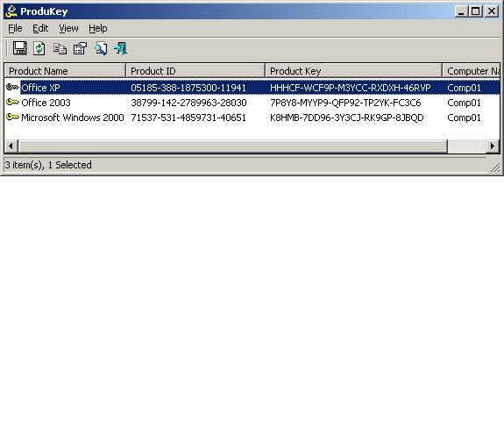Click the Save floppy disk toolbar icon
The image size is (504, 421).
[19, 48]
